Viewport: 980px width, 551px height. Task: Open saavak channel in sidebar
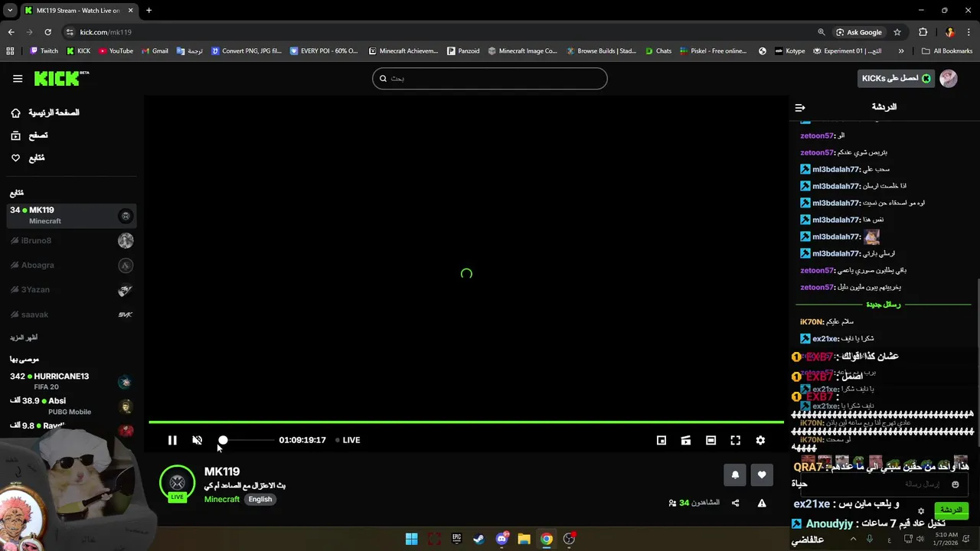click(72, 315)
